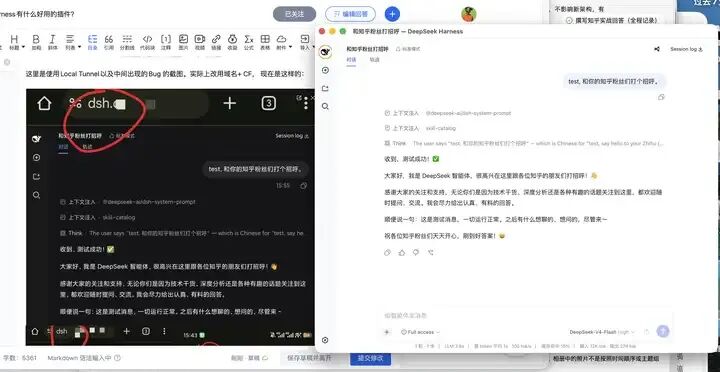
Task: Download the Session log in Harness
Action: [686, 49]
